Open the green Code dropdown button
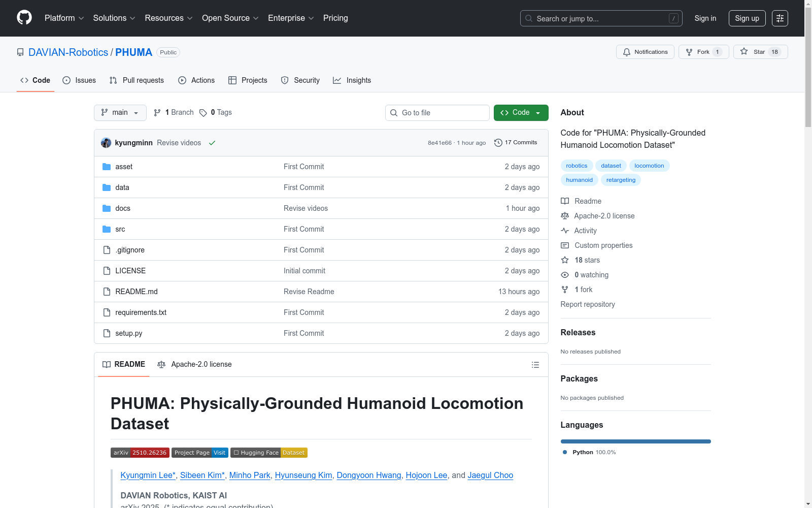812x508 pixels. pos(521,113)
